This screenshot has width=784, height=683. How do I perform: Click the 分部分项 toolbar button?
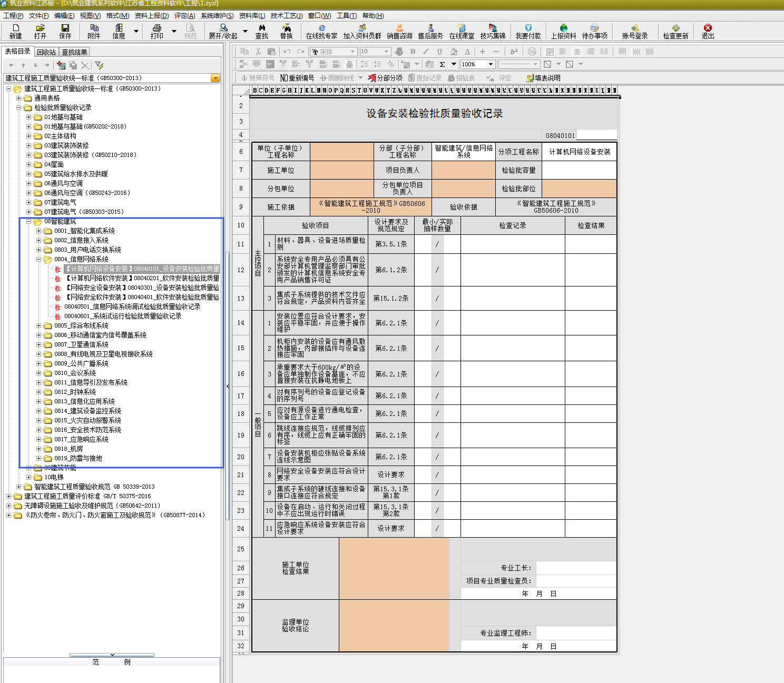386,78
